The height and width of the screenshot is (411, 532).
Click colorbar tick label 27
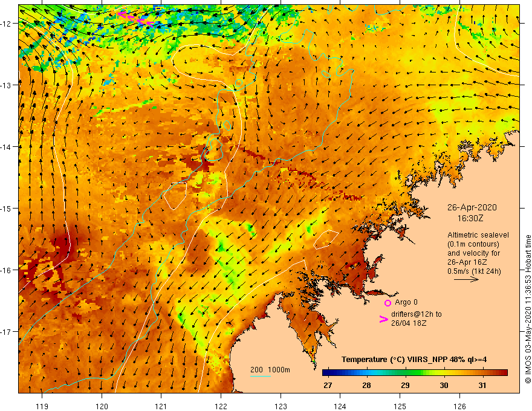coord(328,385)
